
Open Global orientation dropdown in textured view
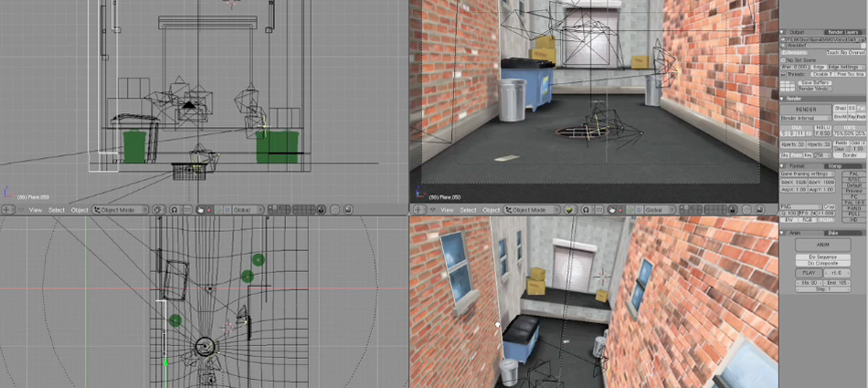point(660,210)
